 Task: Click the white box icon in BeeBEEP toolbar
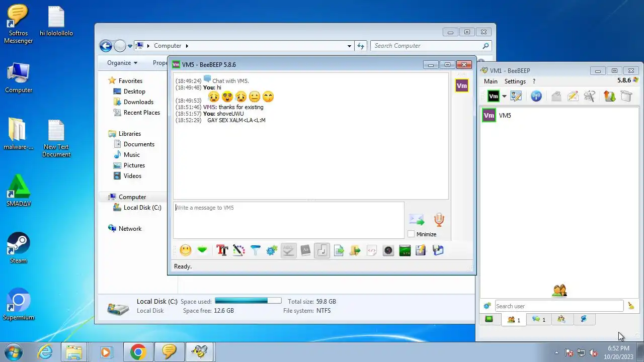point(626,96)
